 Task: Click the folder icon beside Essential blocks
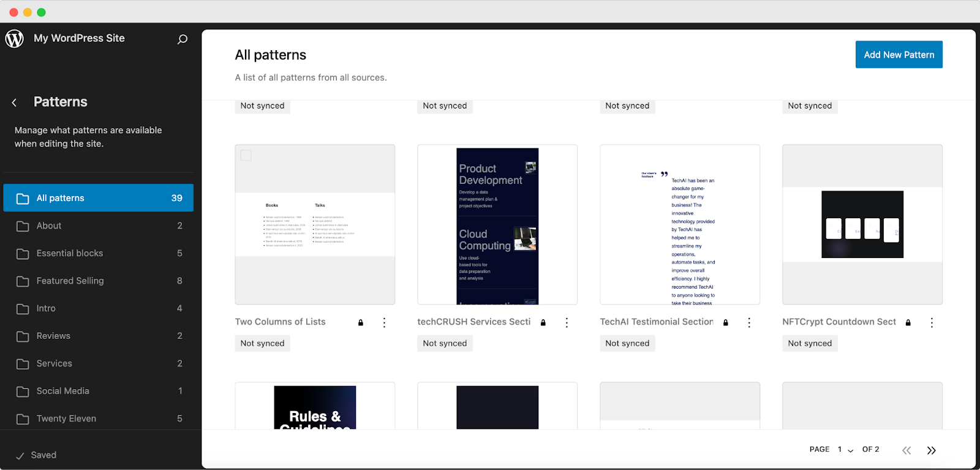click(x=23, y=254)
